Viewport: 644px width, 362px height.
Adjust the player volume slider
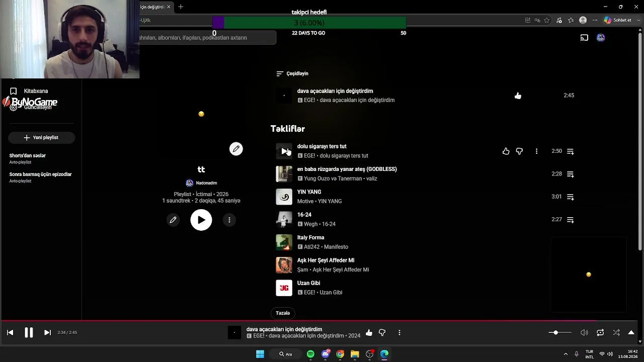coord(559,332)
